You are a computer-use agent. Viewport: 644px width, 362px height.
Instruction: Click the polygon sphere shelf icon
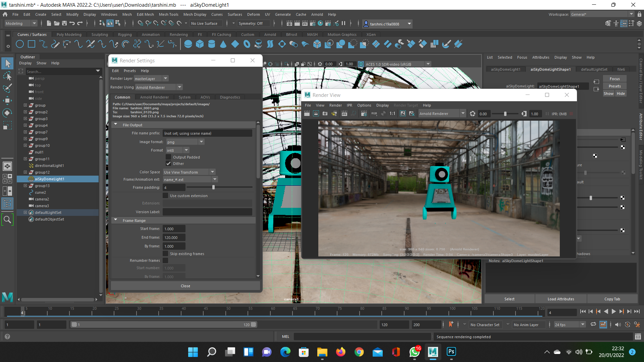pyautogui.click(x=188, y=44)
